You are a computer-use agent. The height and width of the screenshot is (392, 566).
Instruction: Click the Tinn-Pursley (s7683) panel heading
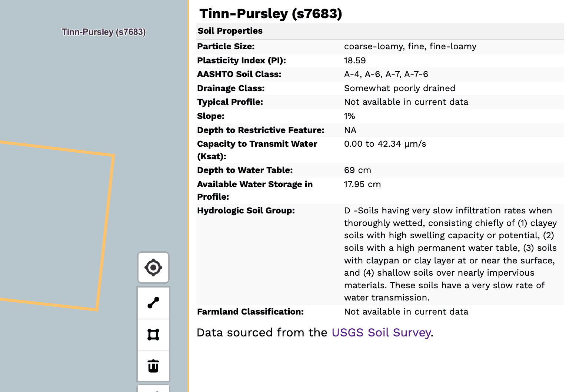point(271,14)
